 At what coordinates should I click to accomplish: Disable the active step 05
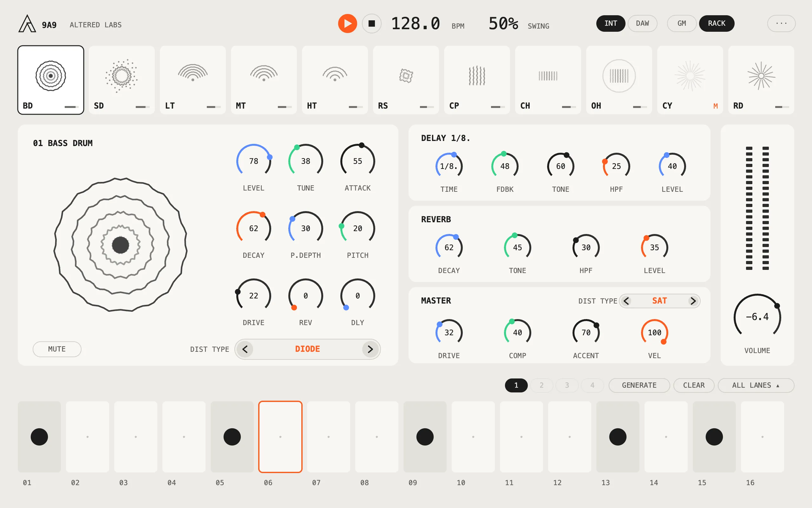pos(232,437)
